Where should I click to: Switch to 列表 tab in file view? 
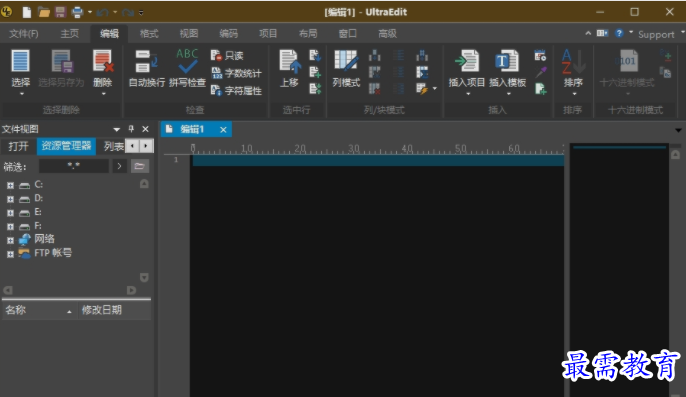[x=113, y=146]
